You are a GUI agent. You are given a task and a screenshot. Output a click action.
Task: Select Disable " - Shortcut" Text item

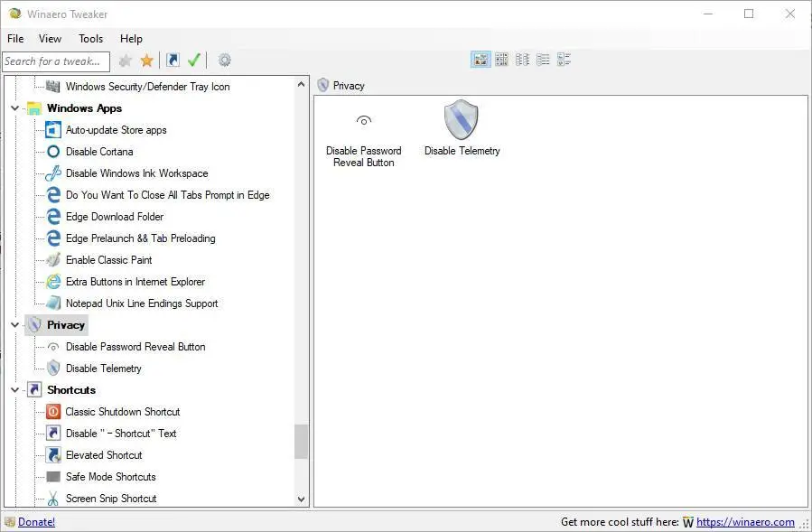tap(121, 433)
